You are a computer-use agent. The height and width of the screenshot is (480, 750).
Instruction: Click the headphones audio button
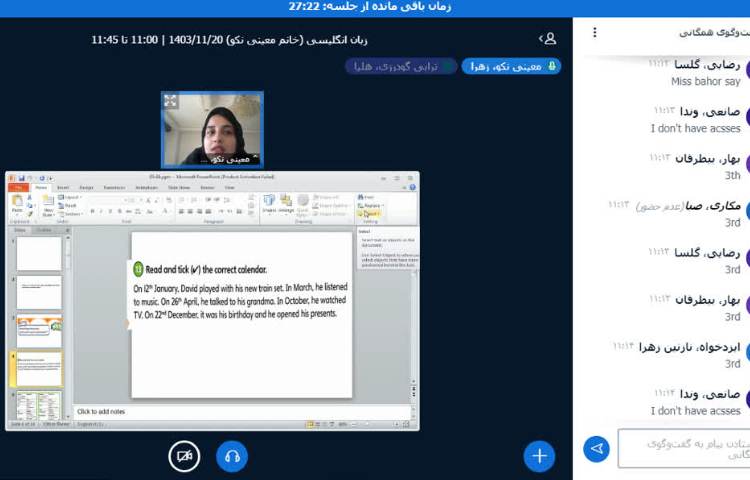[232, 456]
